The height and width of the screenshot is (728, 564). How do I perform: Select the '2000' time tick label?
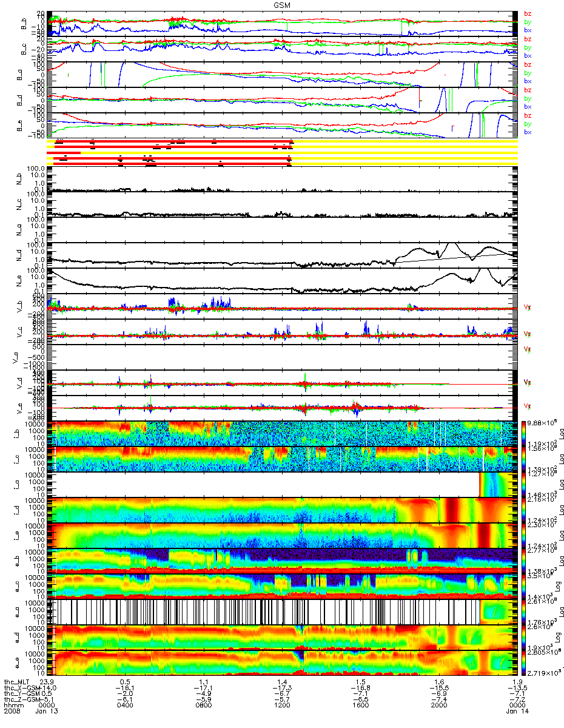[x=438, y=706]
